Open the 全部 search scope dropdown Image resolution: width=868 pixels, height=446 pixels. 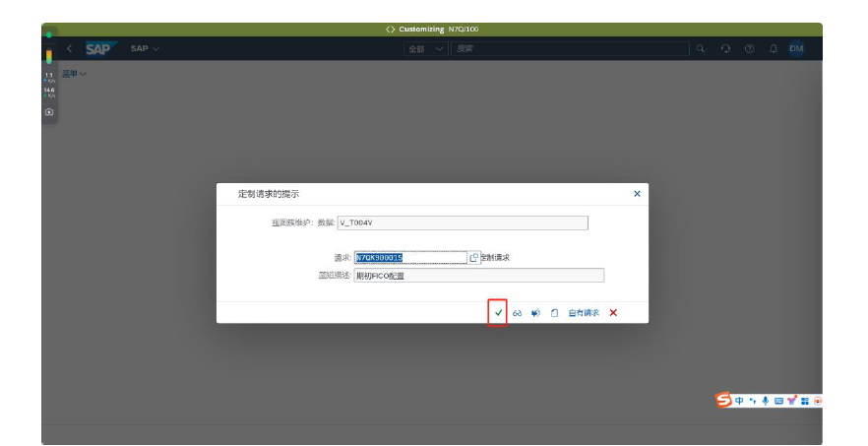click(425, 48)
